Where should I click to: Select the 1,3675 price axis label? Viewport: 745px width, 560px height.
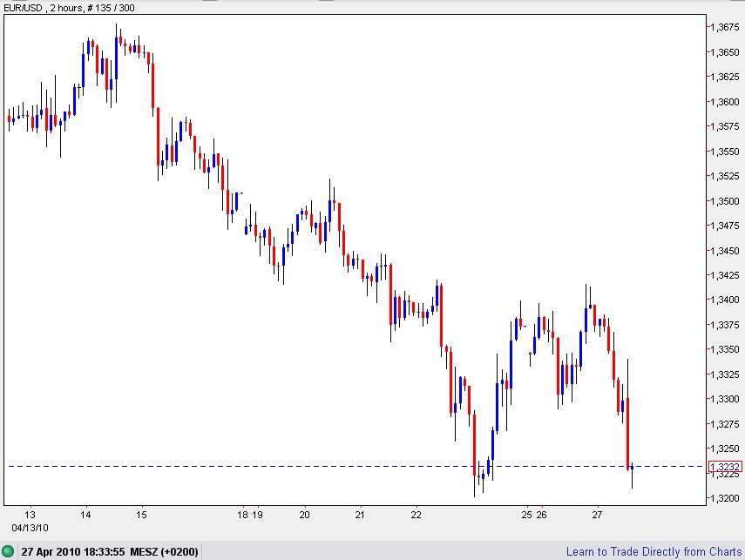coord(726,27)
